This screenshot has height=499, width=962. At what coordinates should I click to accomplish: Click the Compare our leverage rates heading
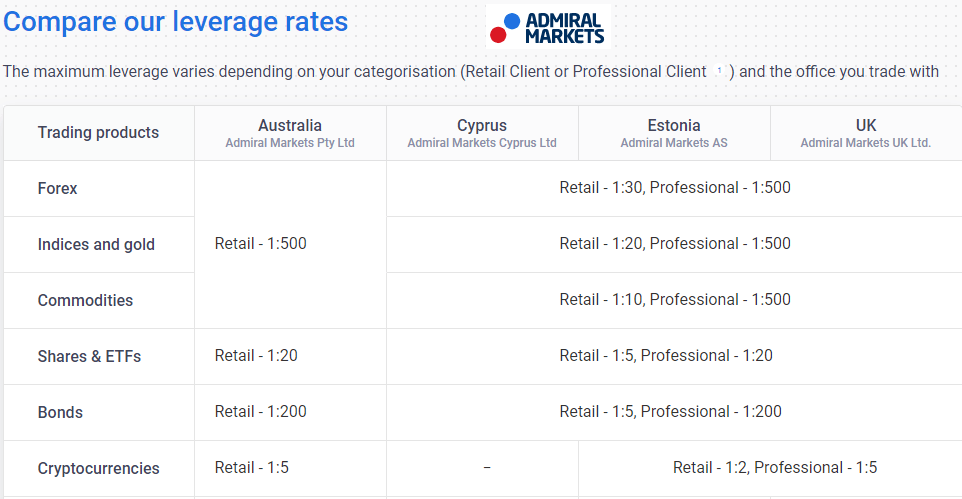point(175,21)
